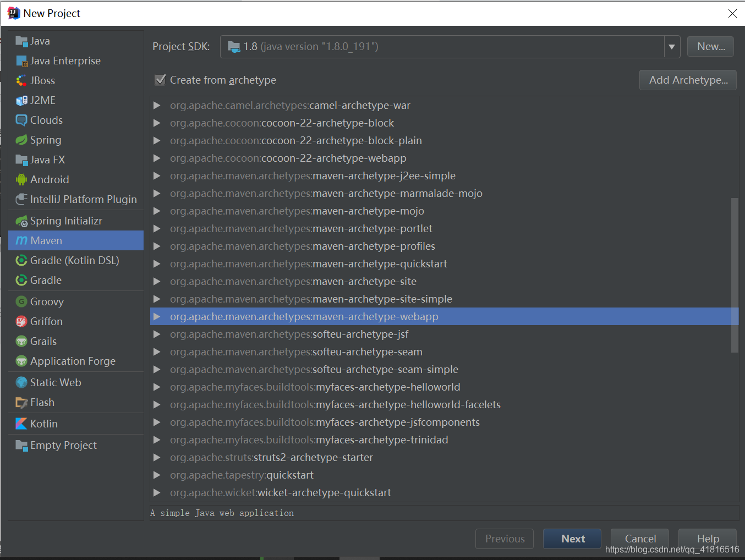
Task: Click the Groovy icon
Action: click(x=21, y=301)
